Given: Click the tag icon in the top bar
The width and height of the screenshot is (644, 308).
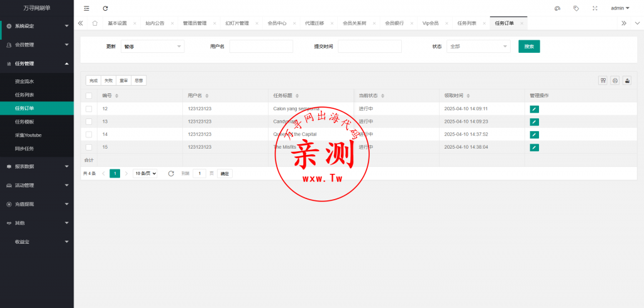Looking at the screenshot, I should click(576, 8).
